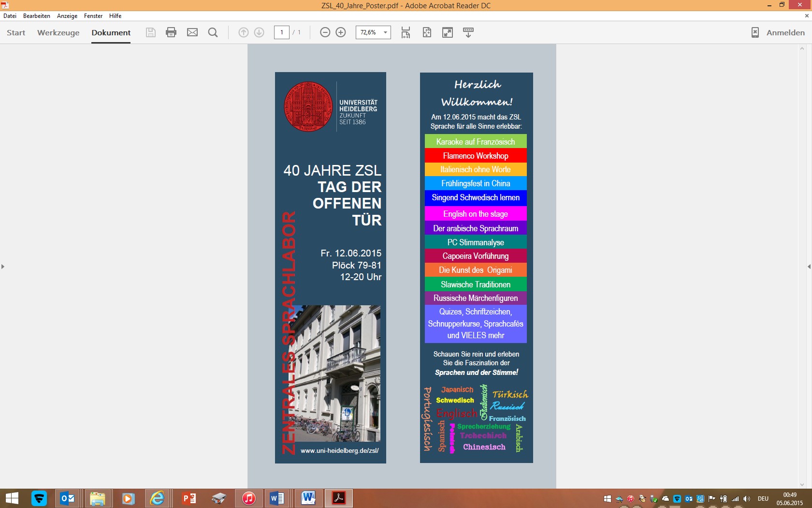This screenshot has height=508, width=812.
Task: Open the Anzeige menu
Action: pos(67,16)
